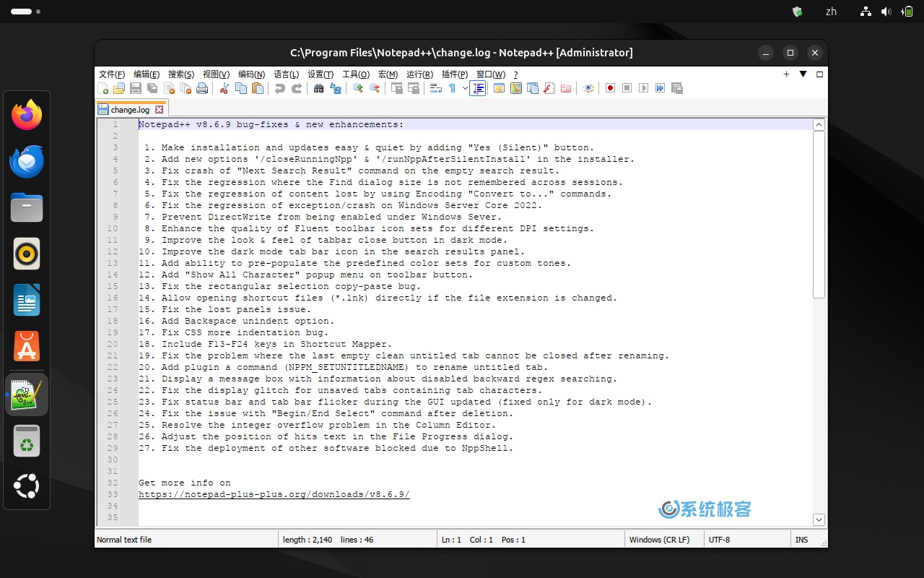Click UTF-8 encoding in status bar
Screen dimensions: 924x578
[720, 540]
